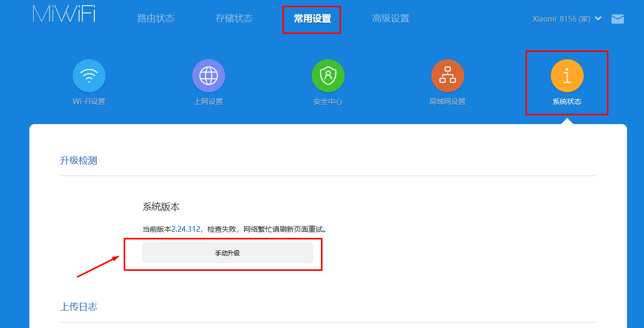
Task: Click the Wi-Fi设置 text label
Action: click(x=89, y=102)
